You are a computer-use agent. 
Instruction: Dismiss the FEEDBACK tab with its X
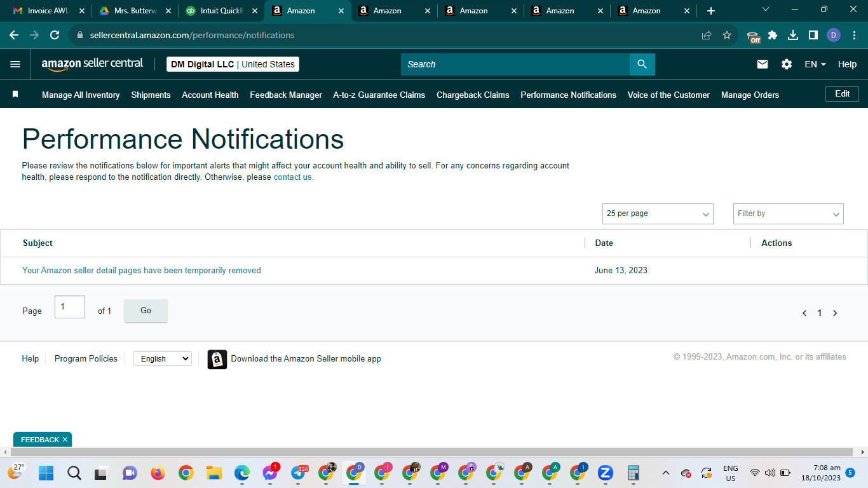(65, 440)
